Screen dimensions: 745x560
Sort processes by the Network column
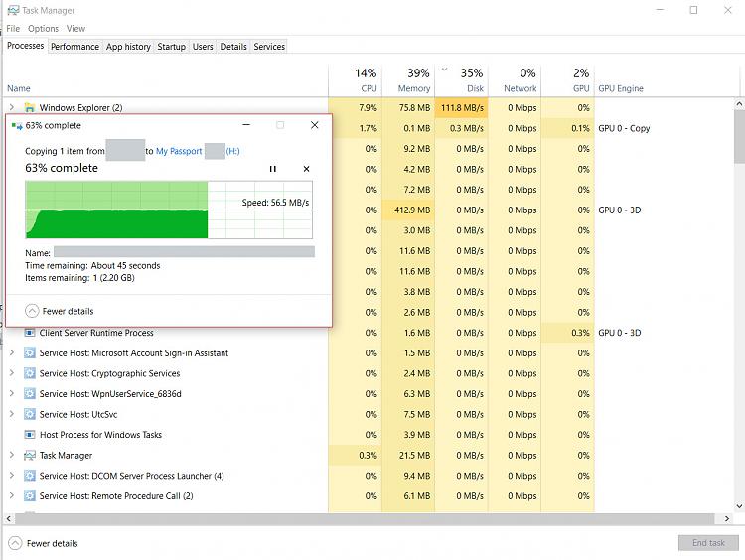[x=515, y=80]
